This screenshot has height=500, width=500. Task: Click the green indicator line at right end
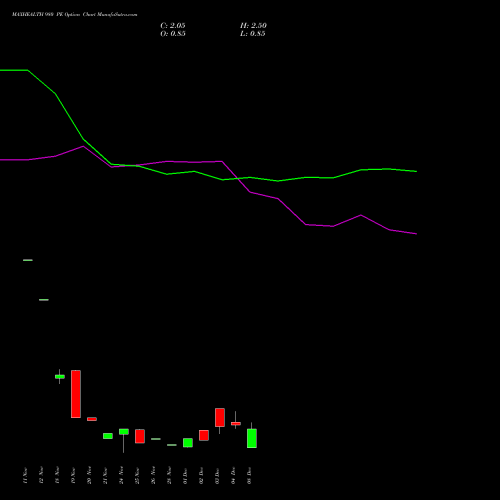click(415, 171)
